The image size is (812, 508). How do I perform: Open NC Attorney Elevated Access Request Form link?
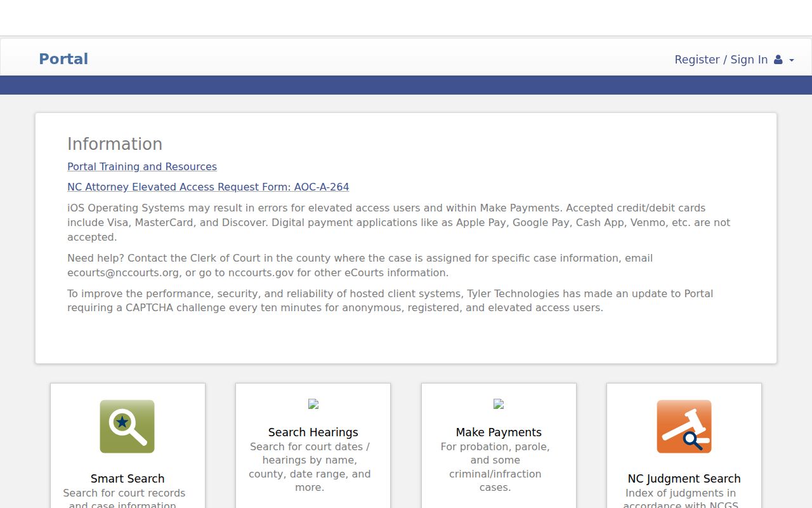click(208, 187)
